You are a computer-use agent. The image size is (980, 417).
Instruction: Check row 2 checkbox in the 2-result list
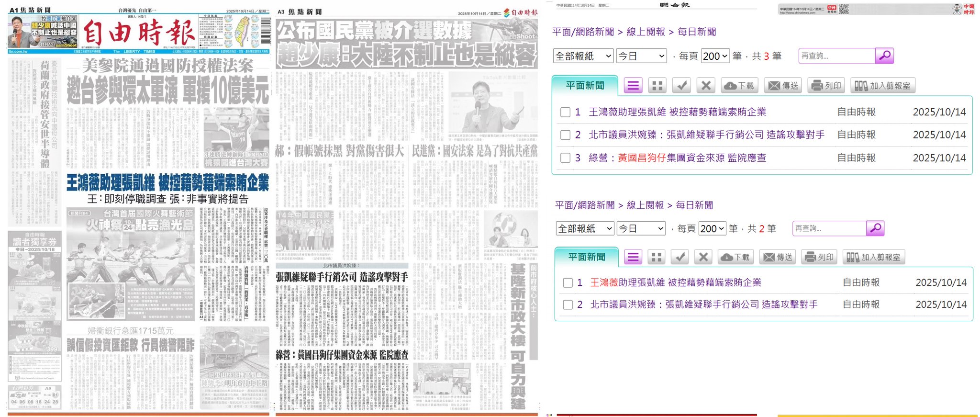click(568, 304)
